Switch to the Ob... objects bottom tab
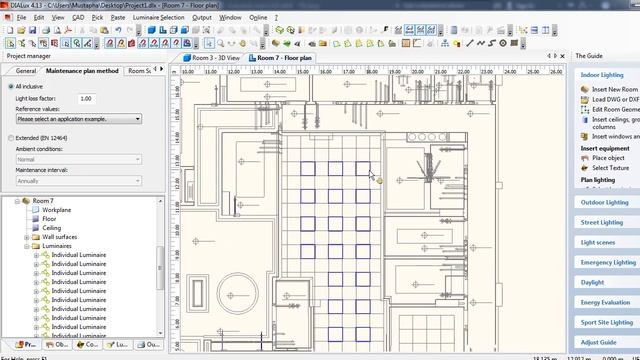The height and width of the screenshot is (360, 640). pyautogui.click(x=57, y=344)
